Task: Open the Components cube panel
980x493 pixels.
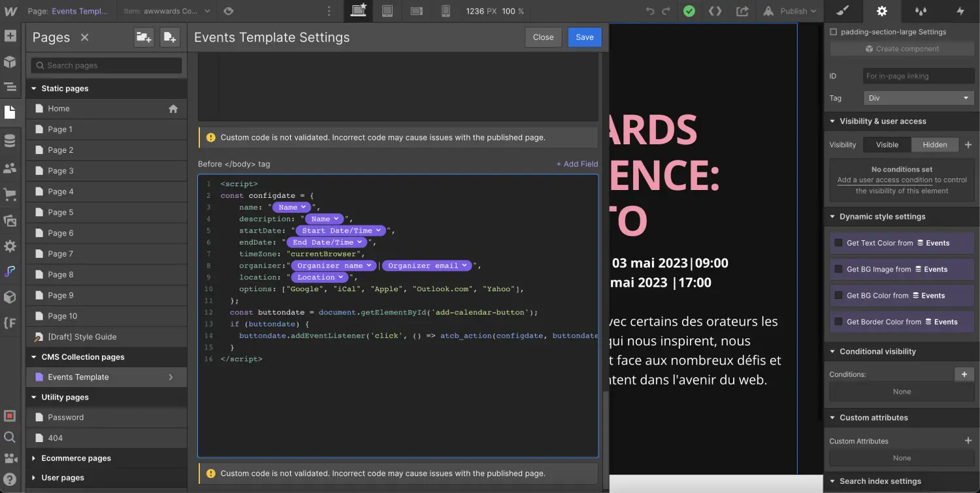Action: coord(10,61)
